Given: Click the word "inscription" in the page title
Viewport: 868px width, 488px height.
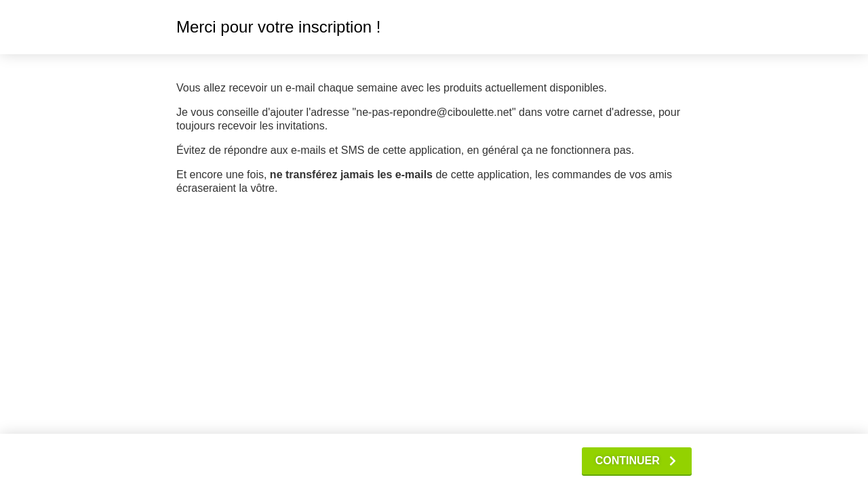Looking at the screenshot, I should [x=335, y=27].
